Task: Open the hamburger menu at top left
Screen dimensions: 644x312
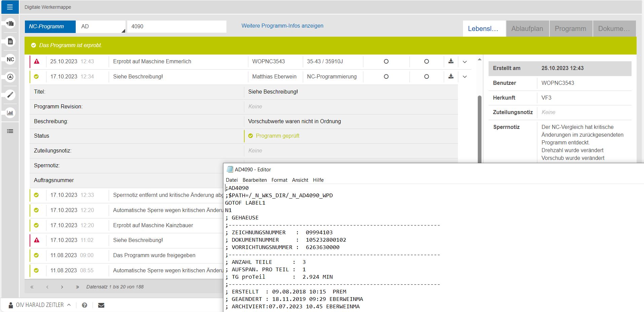Action: 10,7
